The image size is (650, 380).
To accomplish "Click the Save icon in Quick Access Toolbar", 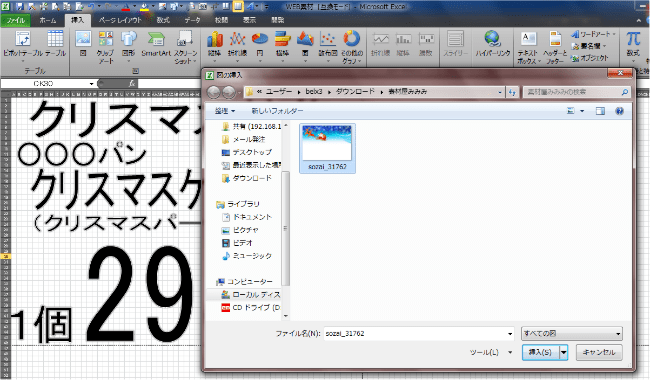I will pos(21,7).
